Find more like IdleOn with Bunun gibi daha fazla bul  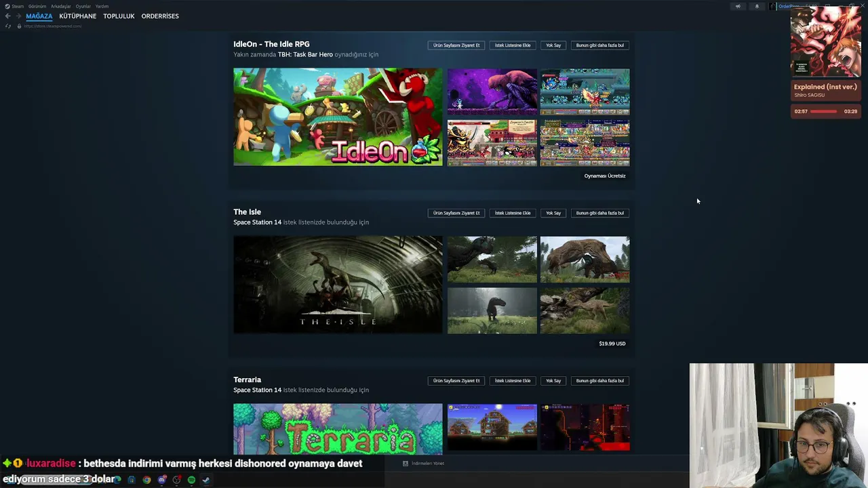pyautogui.click(x=600, y=45)
